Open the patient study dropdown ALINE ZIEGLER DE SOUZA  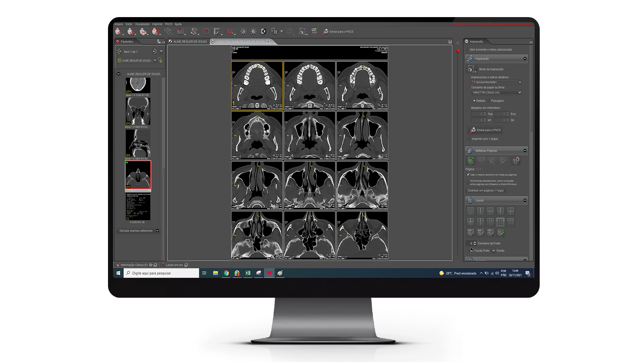pyautogui.click(x=137, y=60)
